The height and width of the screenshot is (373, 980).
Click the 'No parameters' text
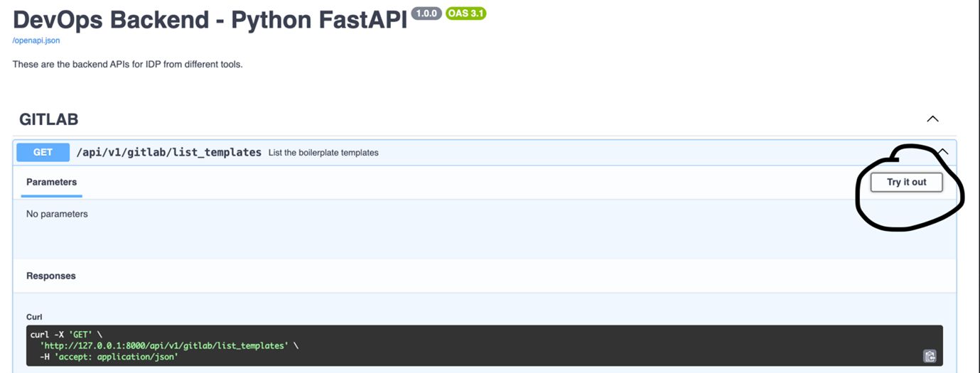[57, 214]
